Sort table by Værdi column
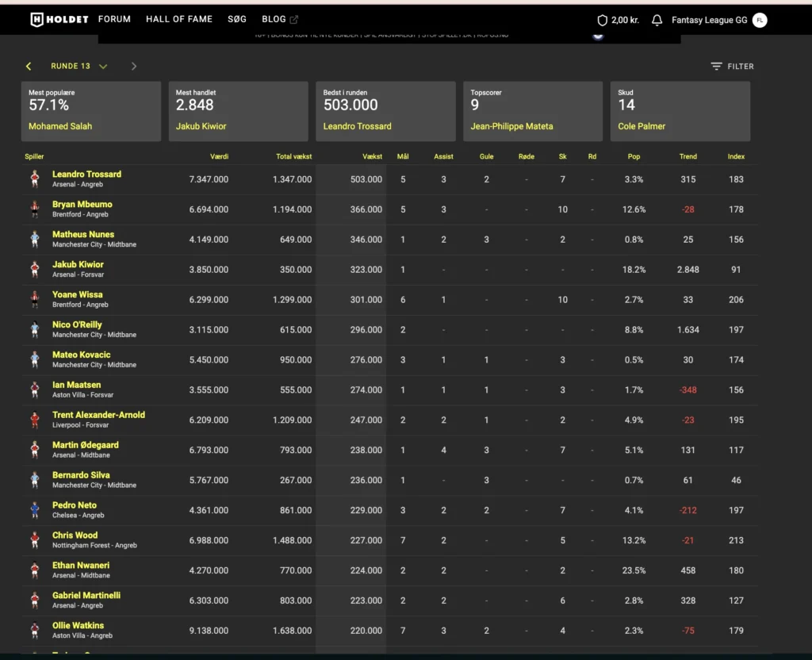The width and height of the screenshot is (812, 660). coord(219,156)
